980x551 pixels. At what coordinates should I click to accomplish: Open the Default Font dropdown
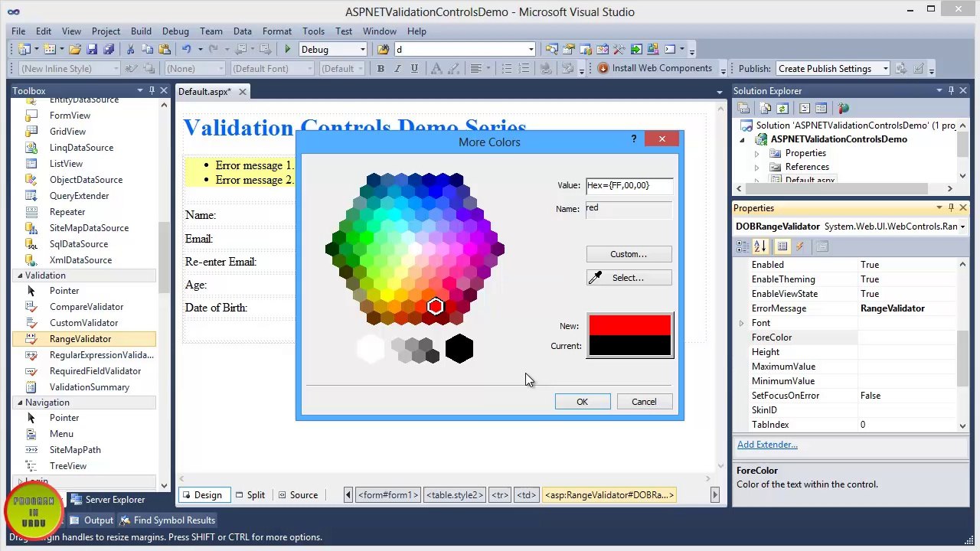(x=309, y=69)
